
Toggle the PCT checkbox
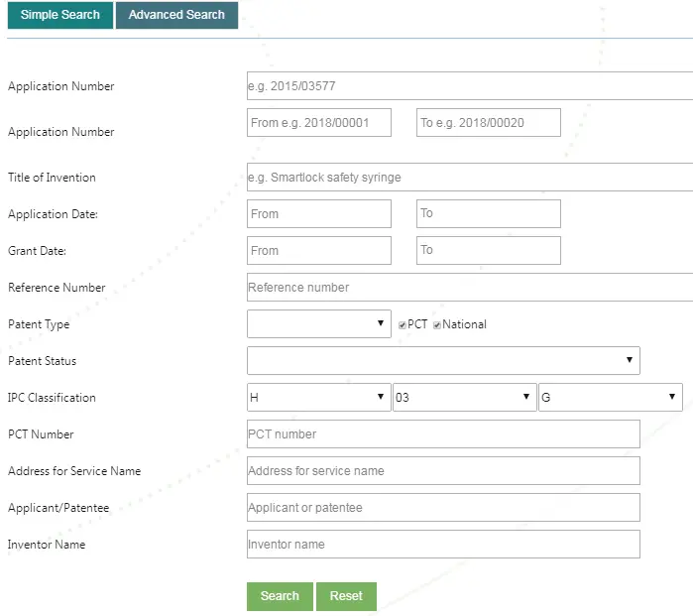(403, 325)
